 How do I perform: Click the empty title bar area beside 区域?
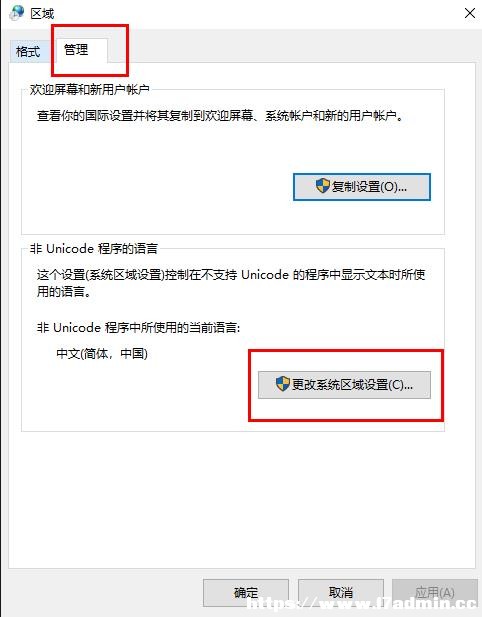256,13
